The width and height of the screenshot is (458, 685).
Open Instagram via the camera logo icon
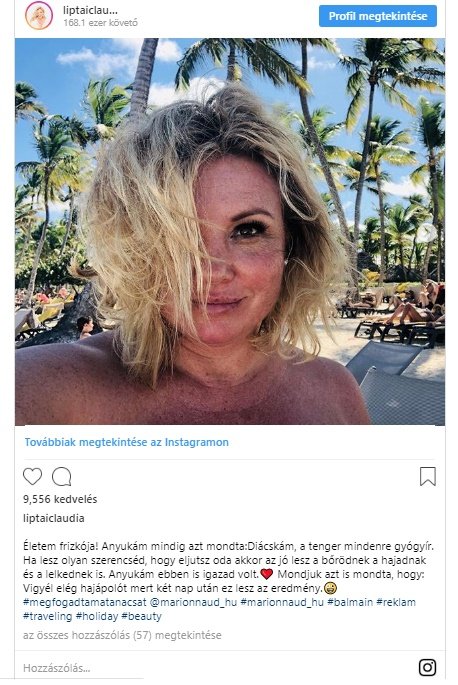coord(427,667)
